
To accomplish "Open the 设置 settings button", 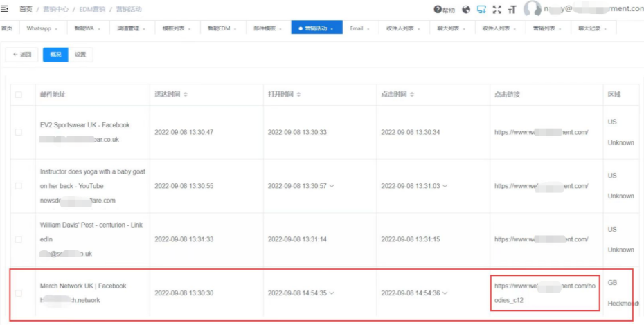I will click(x=80, y=55).
